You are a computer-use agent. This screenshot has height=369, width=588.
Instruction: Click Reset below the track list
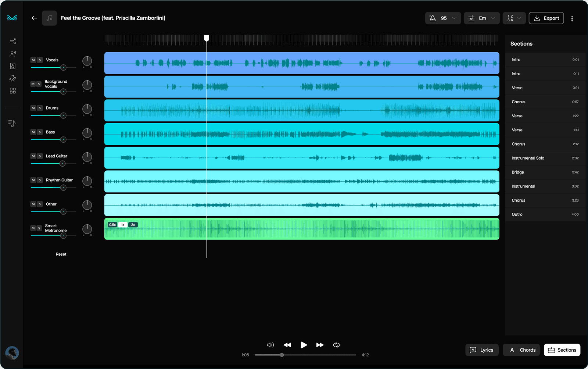click(x=61, y=254)
